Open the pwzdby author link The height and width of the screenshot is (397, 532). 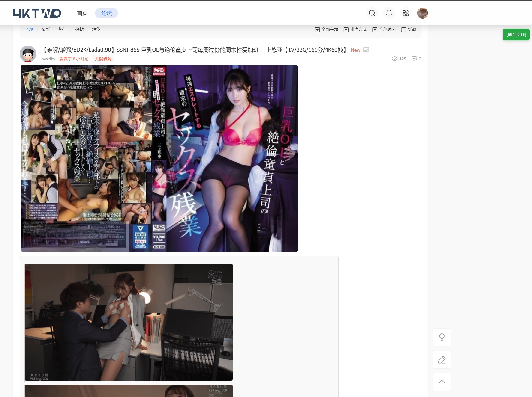coord(48,59)
